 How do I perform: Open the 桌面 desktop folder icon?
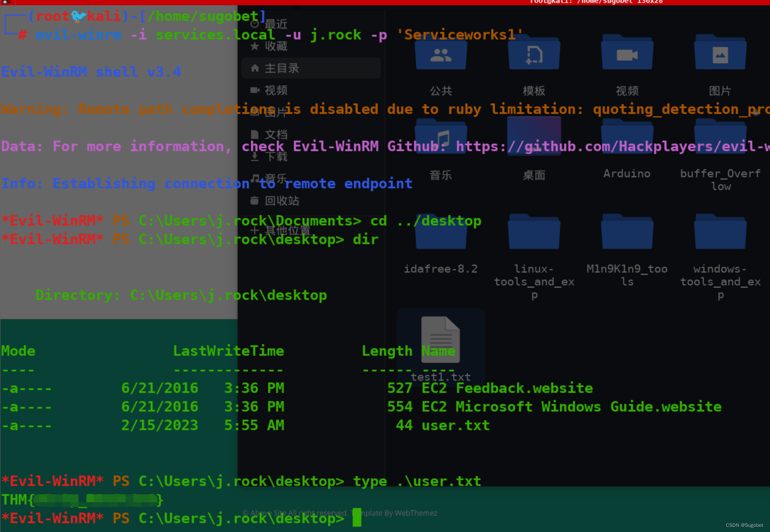click(x=534, y=137)
